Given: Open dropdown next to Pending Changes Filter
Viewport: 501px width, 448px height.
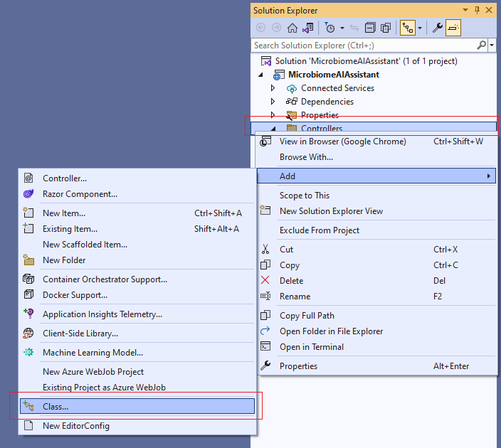Looking at the screenshot, I should click(x=342, y=28).
